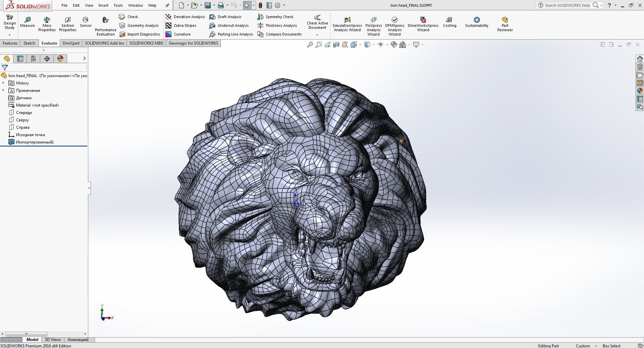Toggle Draft Analysis display

tap(225, 17)
